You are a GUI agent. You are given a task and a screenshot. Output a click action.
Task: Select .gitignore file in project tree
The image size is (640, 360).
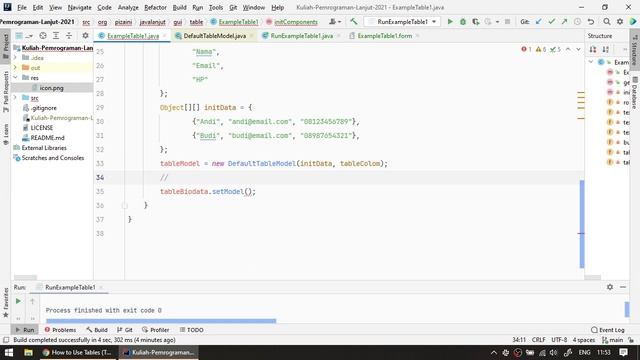pos(44,108)
